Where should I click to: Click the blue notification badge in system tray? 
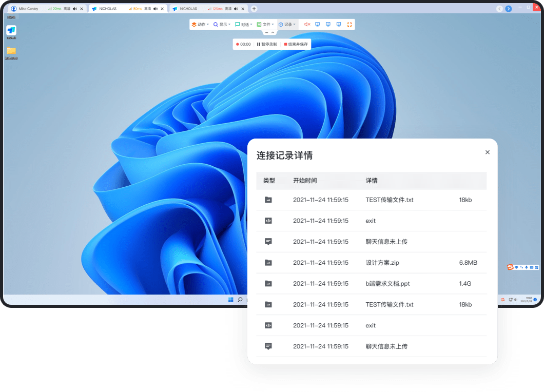coord(535,300)
